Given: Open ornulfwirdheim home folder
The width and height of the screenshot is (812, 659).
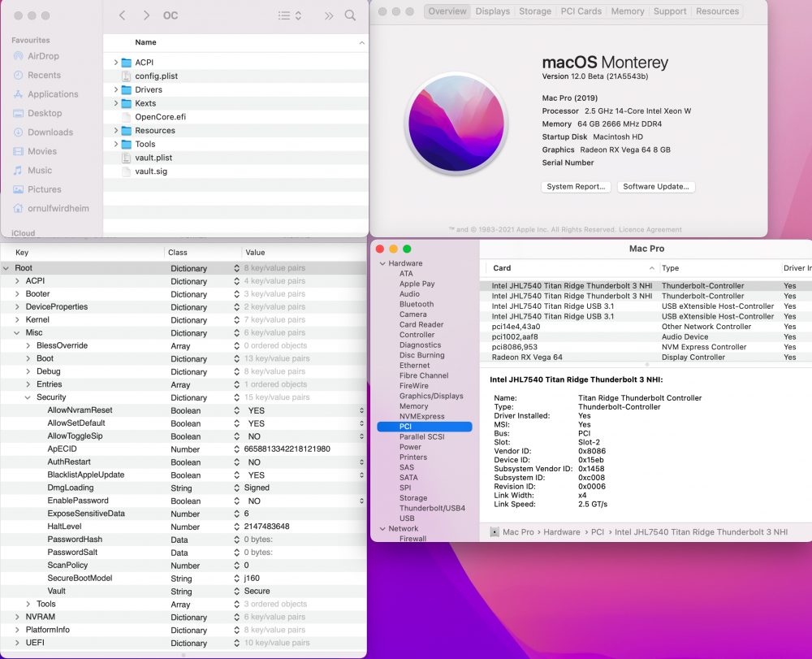Looking at the screenshot, I should point(50,208).
